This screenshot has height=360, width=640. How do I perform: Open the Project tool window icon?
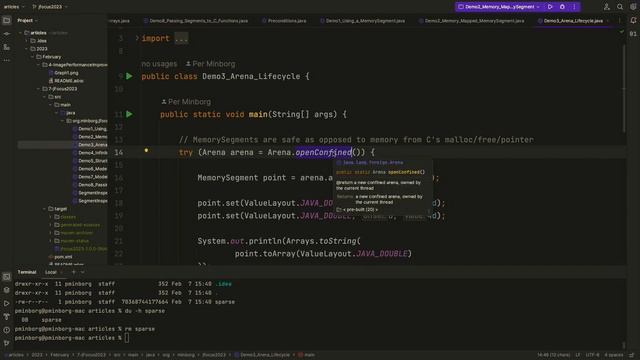[7, 20]
